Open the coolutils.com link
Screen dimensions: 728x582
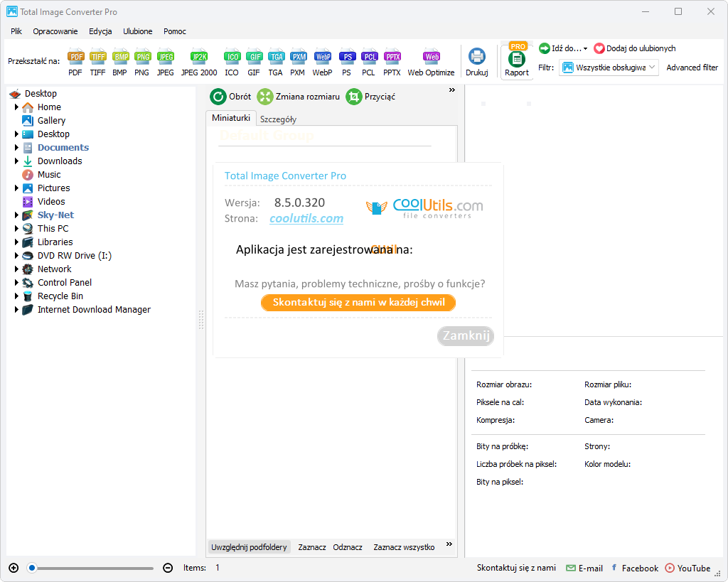click(x=306, y=218)
